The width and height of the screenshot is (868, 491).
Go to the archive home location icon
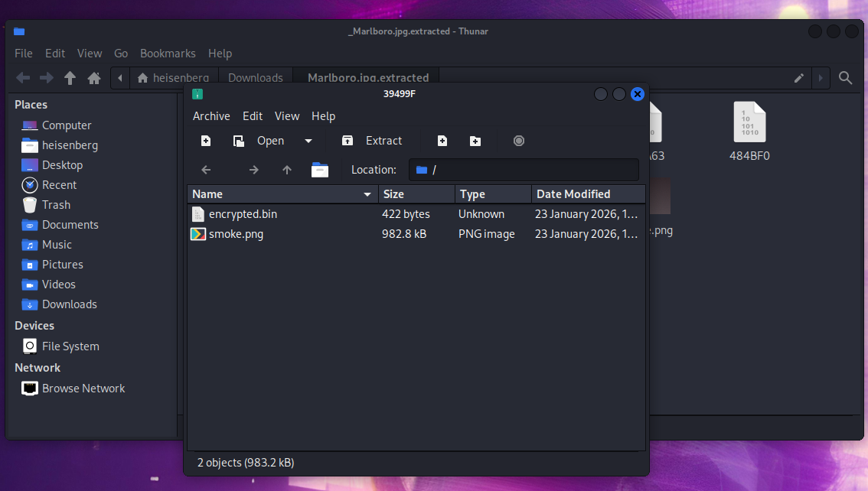pos(320,170)
